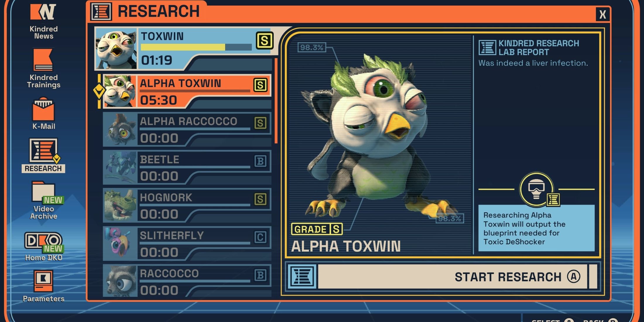Viewport: 644px width, 322px height.
Task: Open Kindred Trainings from the sidebar
Action: click(x=43, y=60)
